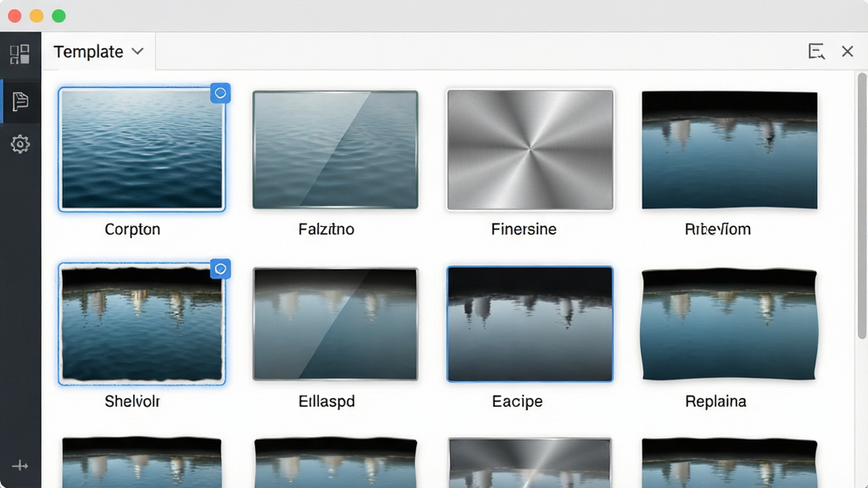Click the Replaina label
Screen dimensions: 868x488
[715, 401]
